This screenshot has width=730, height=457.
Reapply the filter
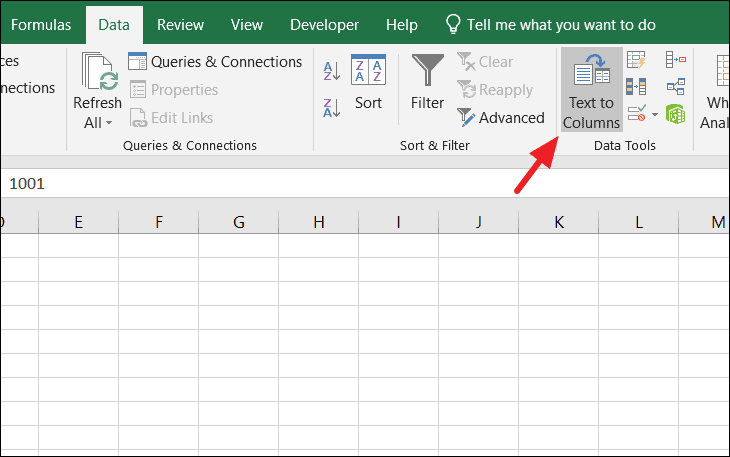pyautogui.click(x=495, y=89)
